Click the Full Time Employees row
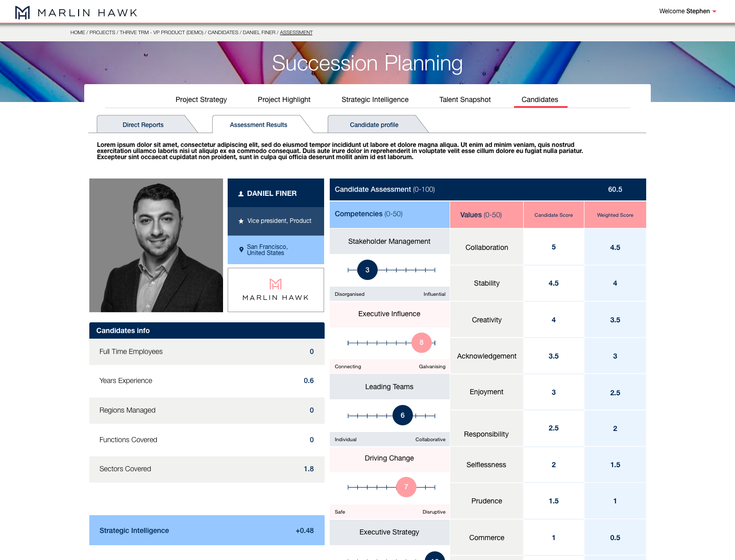735x560 pixels. 207,352
